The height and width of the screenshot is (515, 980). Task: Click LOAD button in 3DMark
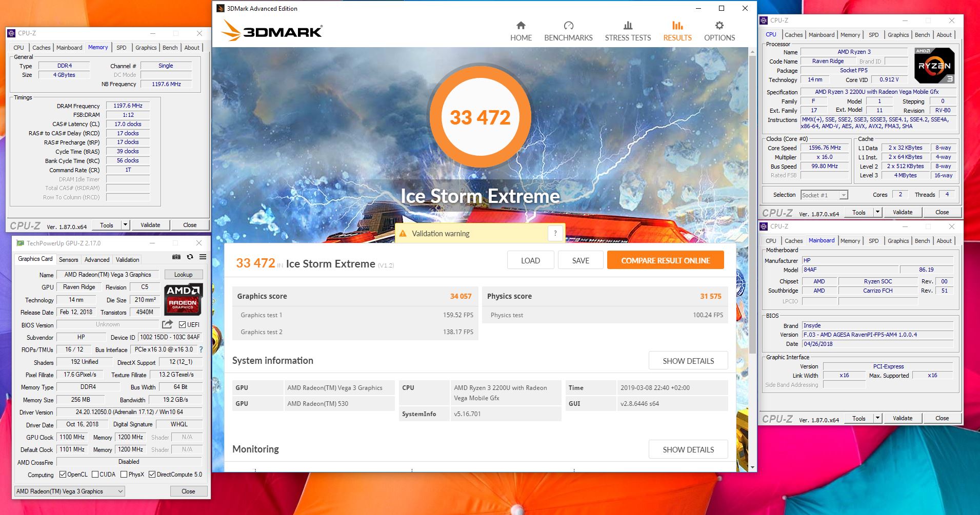[x=530, y=260]
